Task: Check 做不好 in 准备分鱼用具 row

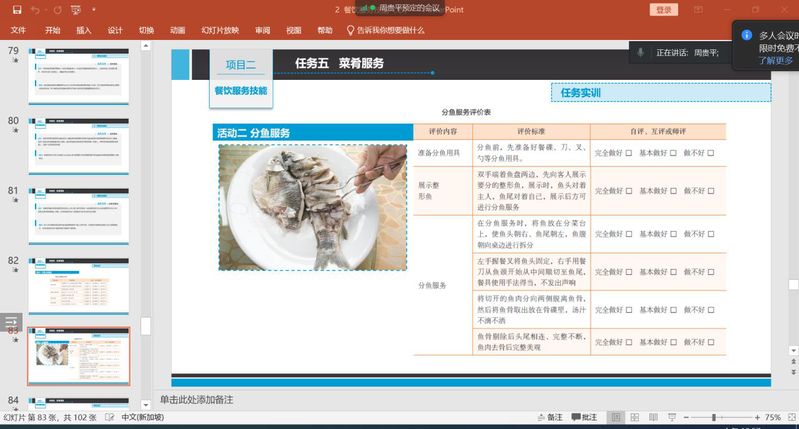Action: [711, 153]
